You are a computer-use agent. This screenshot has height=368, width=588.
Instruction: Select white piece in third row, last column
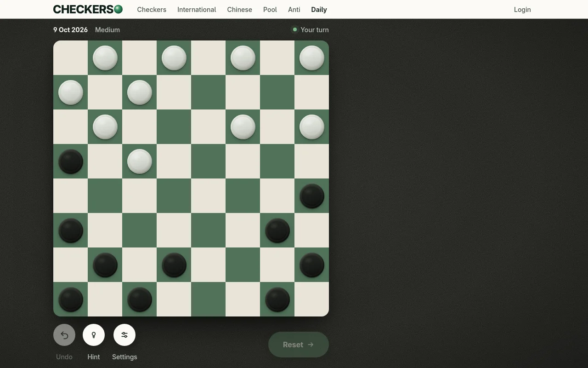[x=312, y=127]
